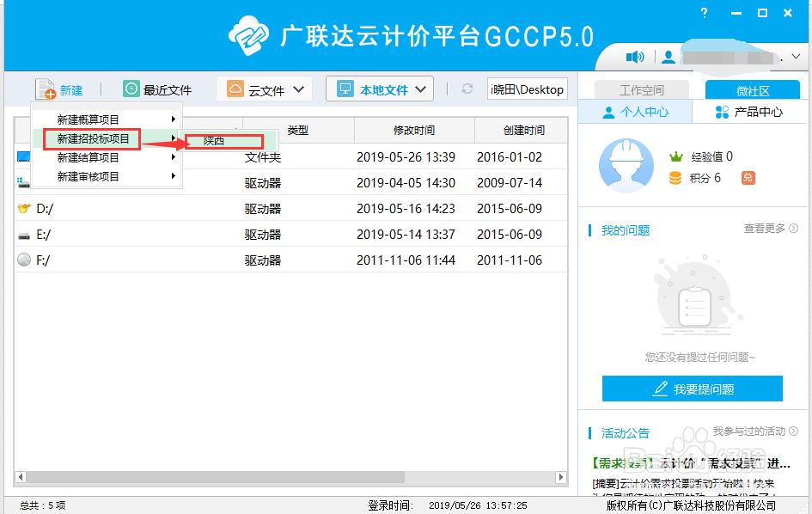Click the 活动公告 section heading

pos(625,433)
